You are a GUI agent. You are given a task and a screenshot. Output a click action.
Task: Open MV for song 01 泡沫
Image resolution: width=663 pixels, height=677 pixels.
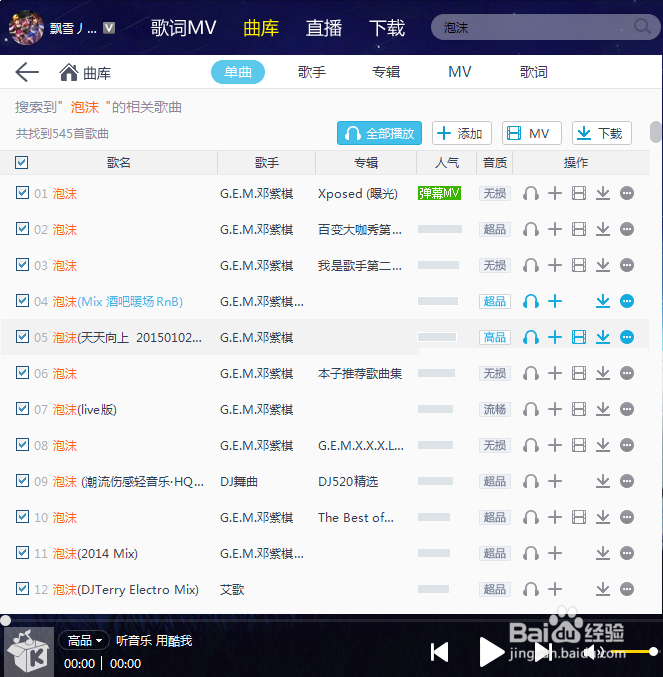click(x=579, y=193)
